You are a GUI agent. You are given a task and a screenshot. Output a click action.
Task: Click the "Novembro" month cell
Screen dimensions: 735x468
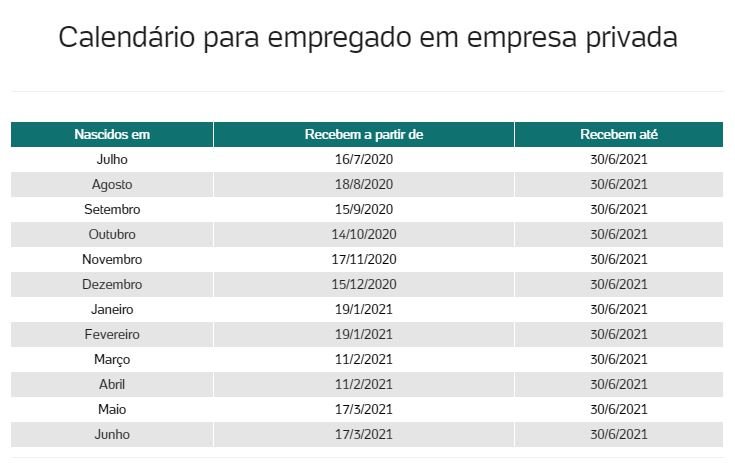point(112,259)
